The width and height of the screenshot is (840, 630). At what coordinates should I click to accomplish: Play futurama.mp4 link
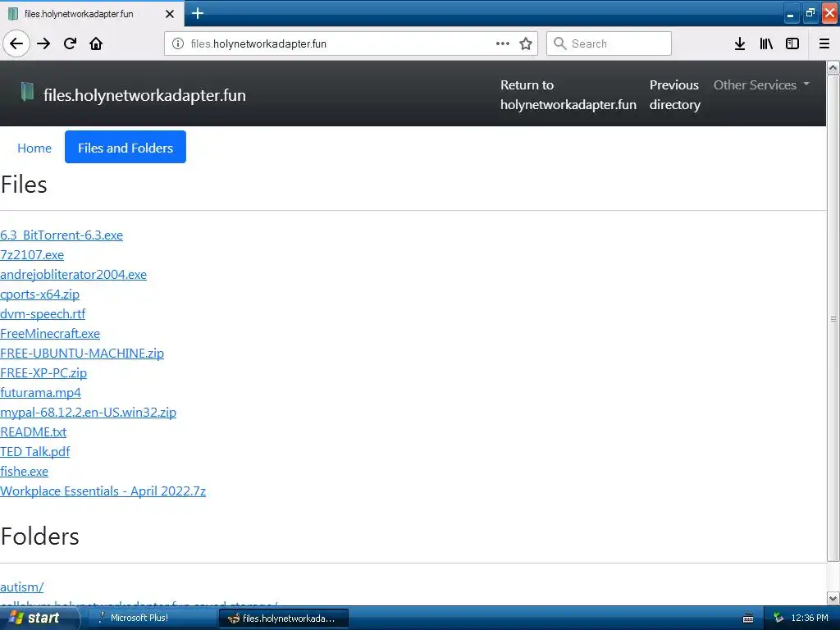coord(41,392)
